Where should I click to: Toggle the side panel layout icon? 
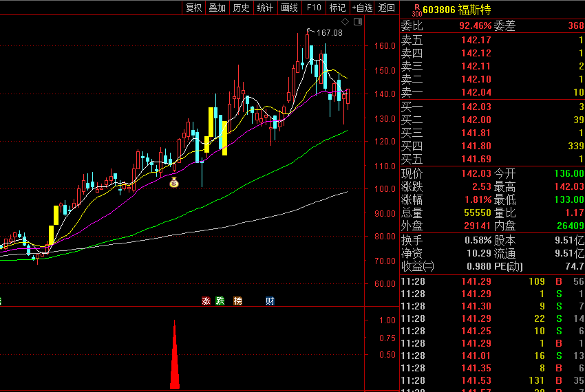point(358,21)
